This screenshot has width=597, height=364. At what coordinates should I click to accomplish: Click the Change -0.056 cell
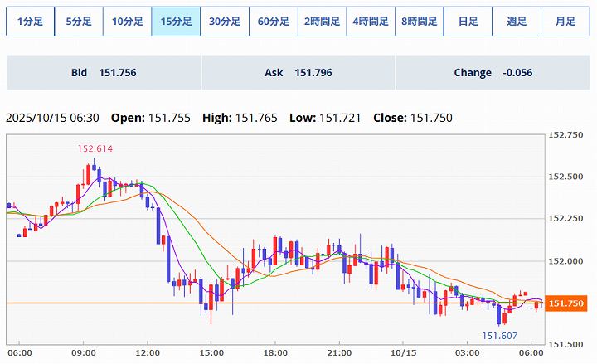point(493,73)
